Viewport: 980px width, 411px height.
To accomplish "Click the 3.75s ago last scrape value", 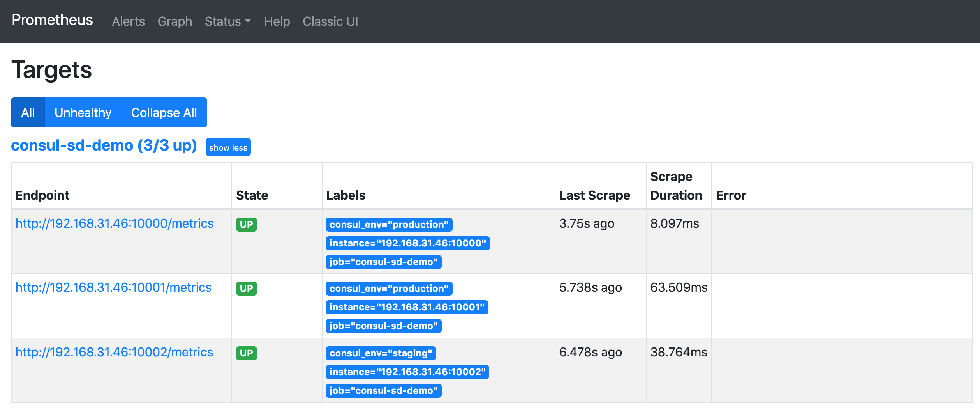I will tap(587, 223).
